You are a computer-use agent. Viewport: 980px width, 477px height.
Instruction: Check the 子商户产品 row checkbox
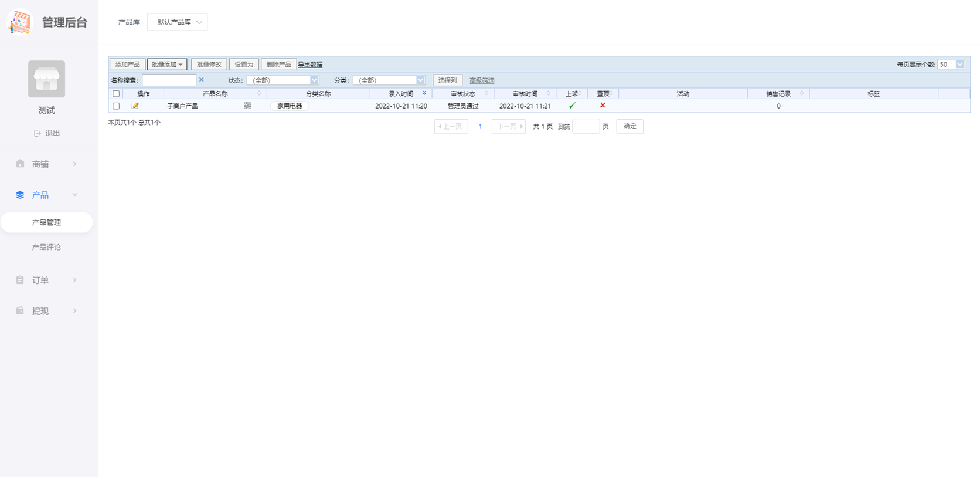(116, 106)
